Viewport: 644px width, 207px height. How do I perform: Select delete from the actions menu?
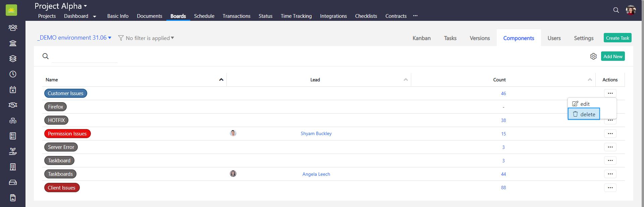(584, 114)
